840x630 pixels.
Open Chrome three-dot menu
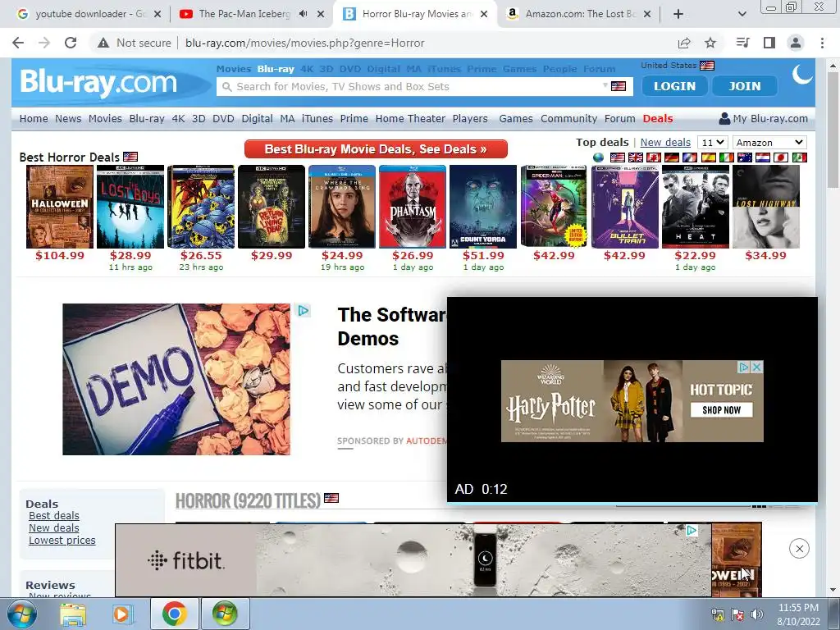pyautogui.click(x=822, y=43)
